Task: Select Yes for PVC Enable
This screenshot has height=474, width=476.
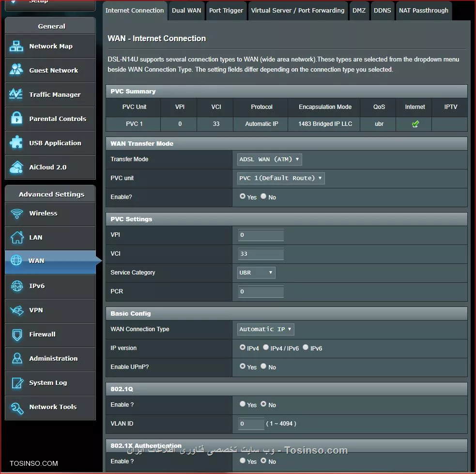Action: click(x=242, y=197)
